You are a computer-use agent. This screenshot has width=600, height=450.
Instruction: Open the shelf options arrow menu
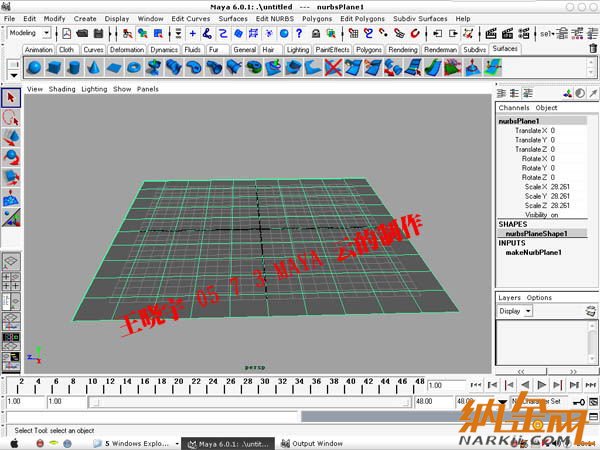tap(14, 75)
